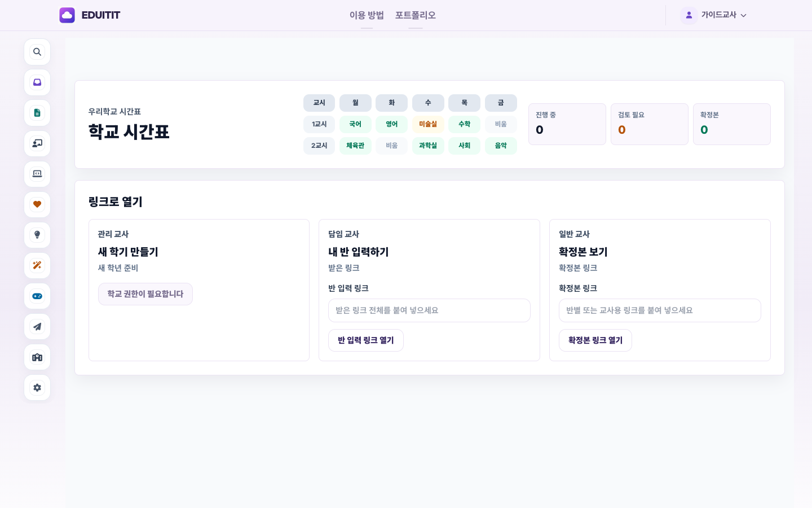Viewport: 812px width, 508px height.
Task: Click the 반 입력 링크 열기 button
Action: 366,340
